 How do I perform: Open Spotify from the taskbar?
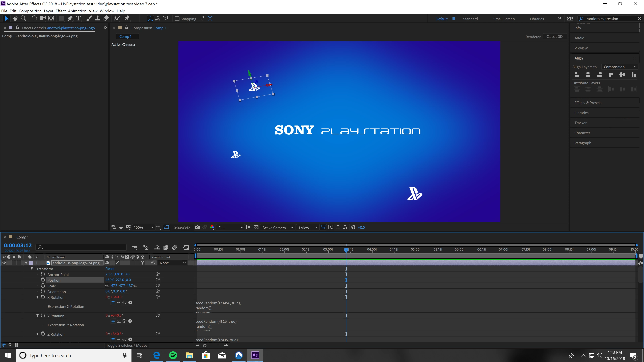click(173, 355)
